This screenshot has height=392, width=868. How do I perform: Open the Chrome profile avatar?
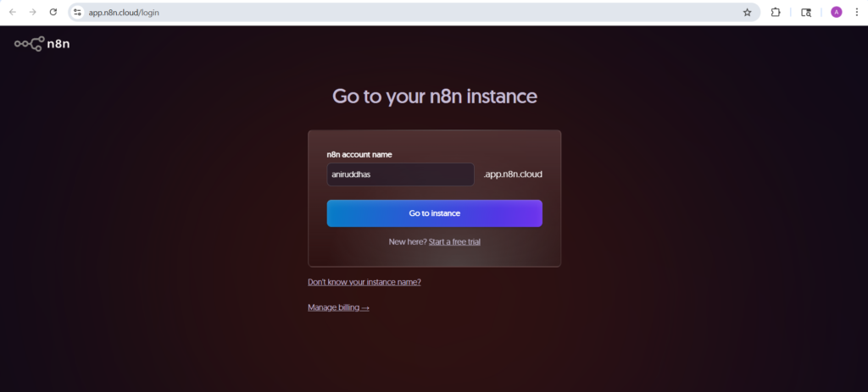pos(836,12)
